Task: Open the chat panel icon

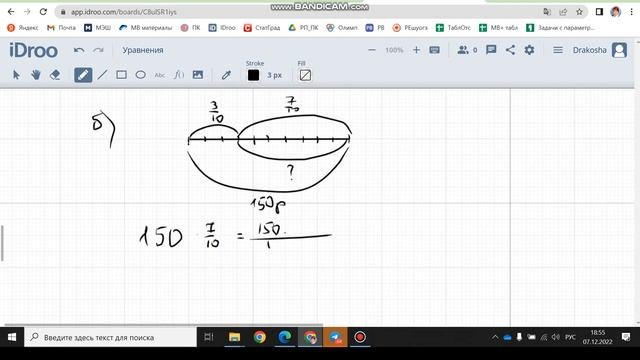Action: pyautogui.click(x=491, y=50)
